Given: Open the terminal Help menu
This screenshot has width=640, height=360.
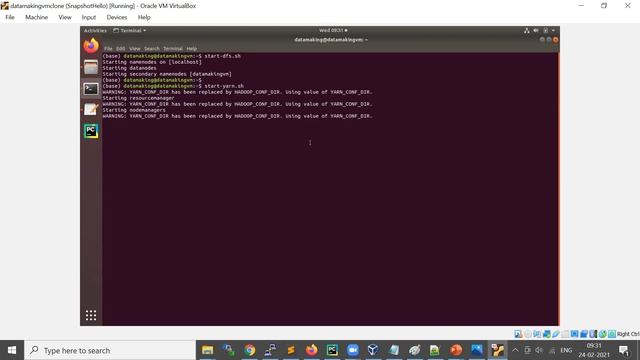Looking at the screenshot, I should coord(192,49).
